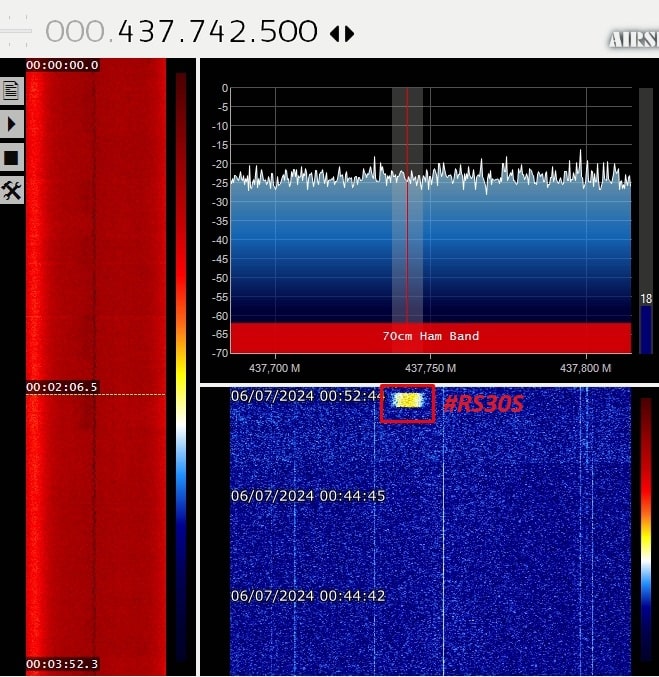This screenshot has width=659, height=677.
Task: Tune to the red VFO center line
Action: (x=407, y=205)
